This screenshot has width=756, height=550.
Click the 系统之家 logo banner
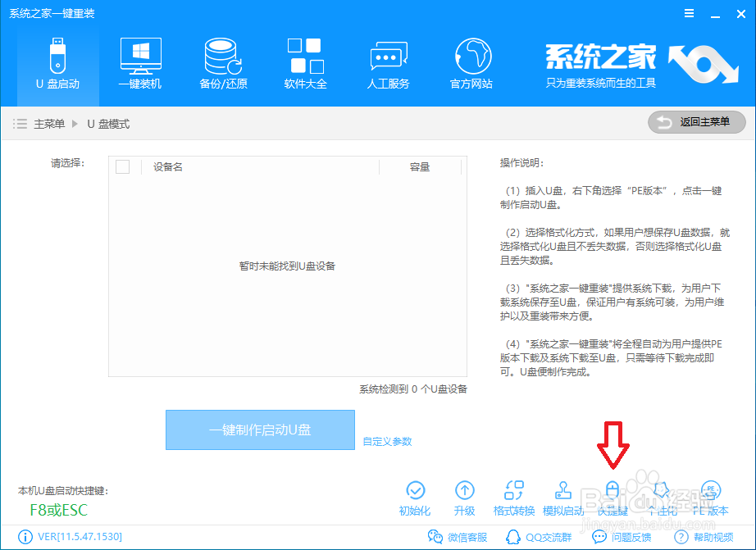(x=642, y=65)
